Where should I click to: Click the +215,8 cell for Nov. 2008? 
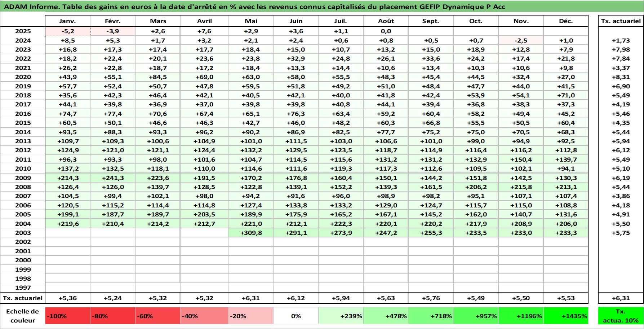click(521, 187)
